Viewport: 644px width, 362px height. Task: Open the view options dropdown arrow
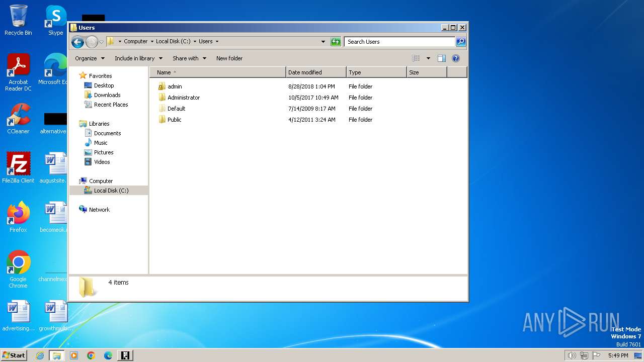click(428, 58)
